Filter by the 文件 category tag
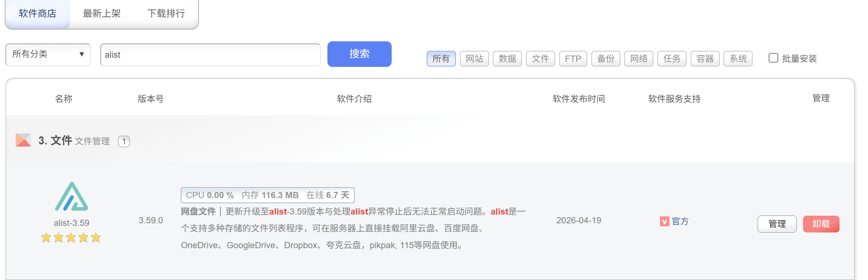The image size is (868, 280). coord(541,58)
